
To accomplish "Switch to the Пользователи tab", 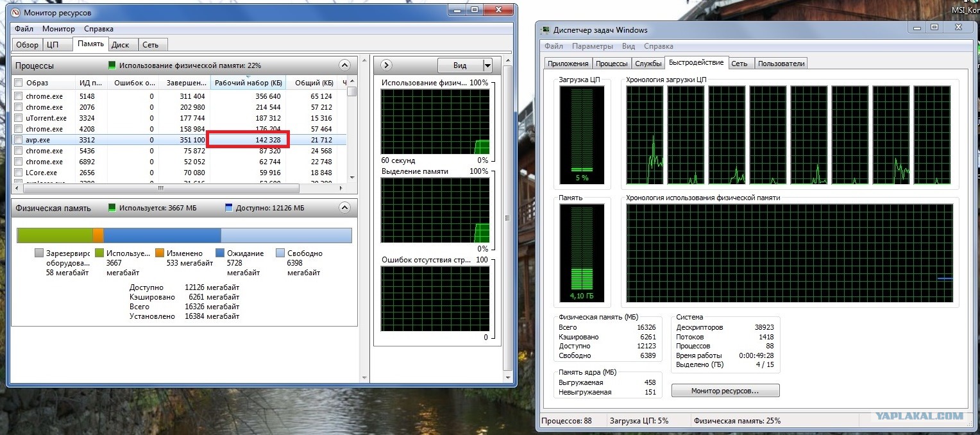I will point(781,64).
